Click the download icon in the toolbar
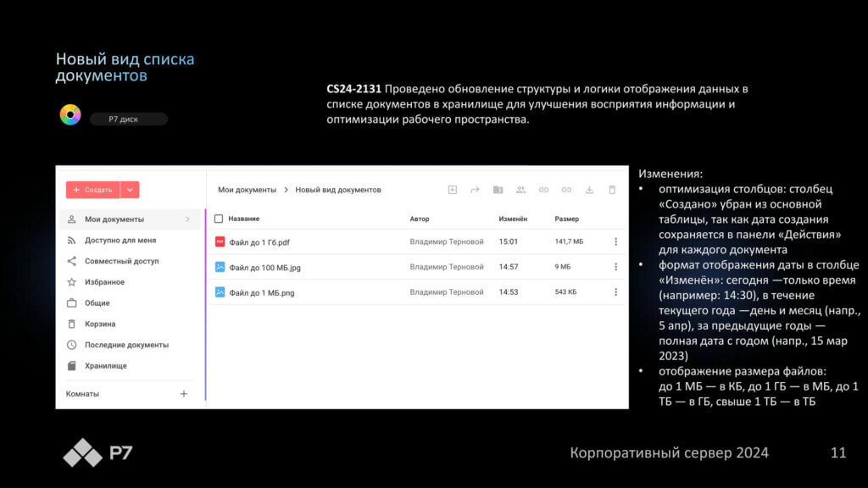 (589, 190)
